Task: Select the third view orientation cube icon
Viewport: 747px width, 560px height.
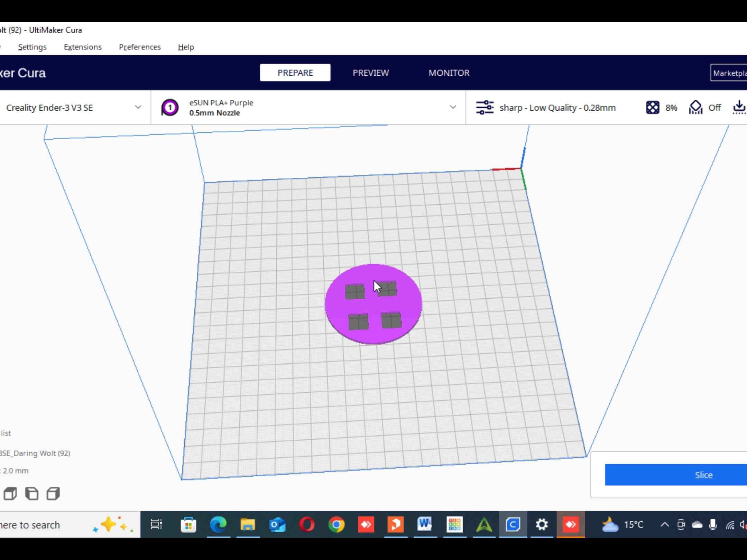Action: pos(53,494)
